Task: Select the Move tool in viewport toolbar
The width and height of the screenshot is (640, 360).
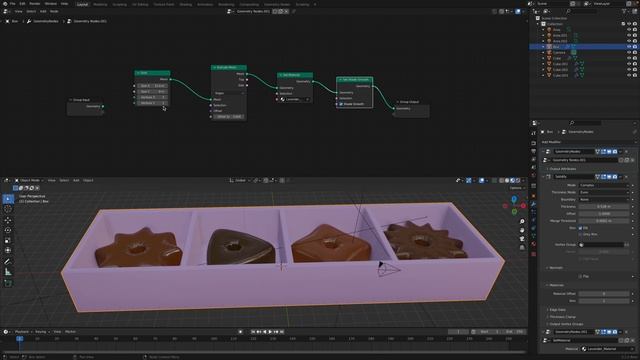Action: point(8,220)
